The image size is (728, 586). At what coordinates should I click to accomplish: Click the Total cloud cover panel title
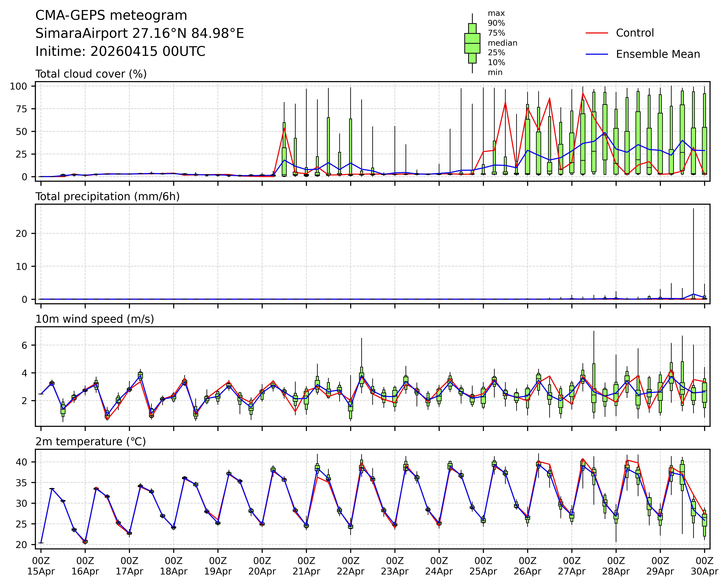91,74
